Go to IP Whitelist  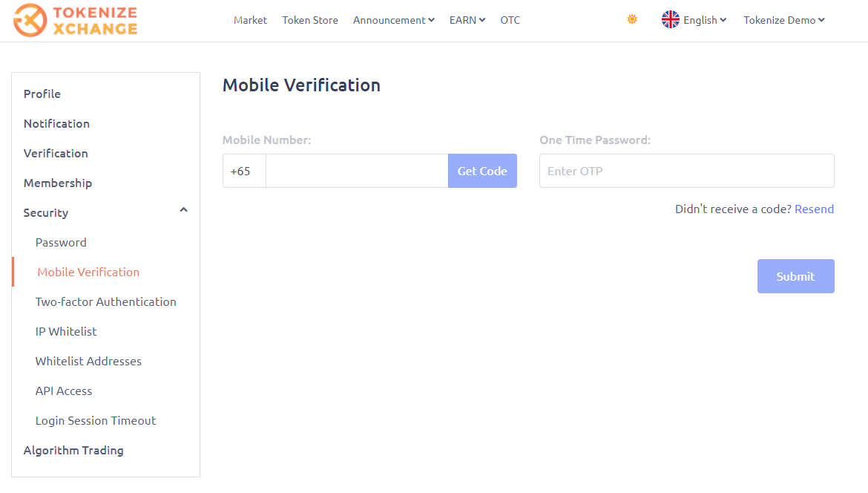pos(66,332)
